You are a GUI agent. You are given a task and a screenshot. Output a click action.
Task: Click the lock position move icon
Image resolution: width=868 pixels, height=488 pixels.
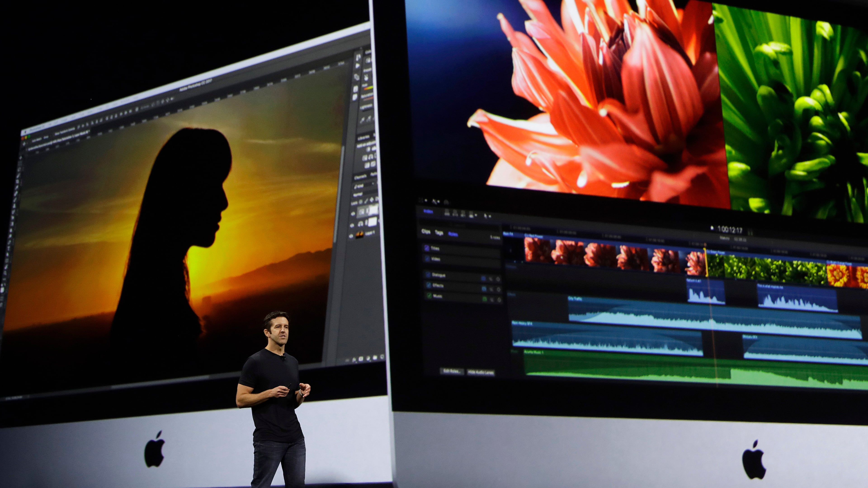pyautogui.click(x=372, y=200)
